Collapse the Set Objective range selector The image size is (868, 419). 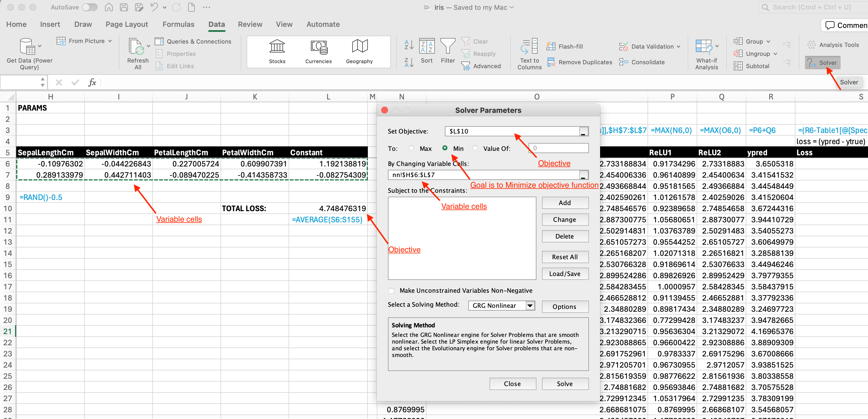(x=584, y=131)
